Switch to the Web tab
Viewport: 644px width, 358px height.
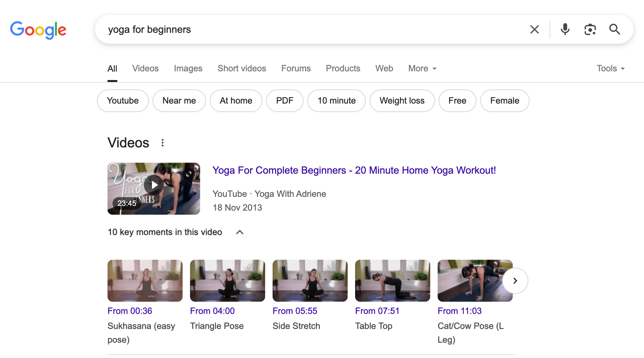384,69
